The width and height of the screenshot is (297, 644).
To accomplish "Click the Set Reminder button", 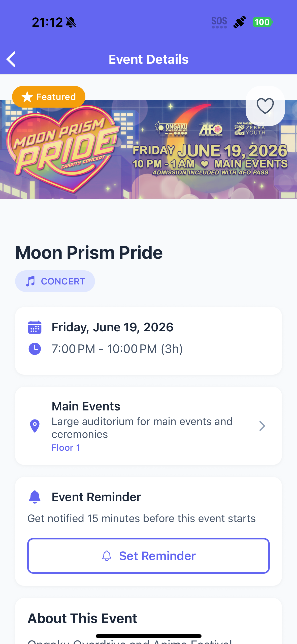I will point(148,556).
